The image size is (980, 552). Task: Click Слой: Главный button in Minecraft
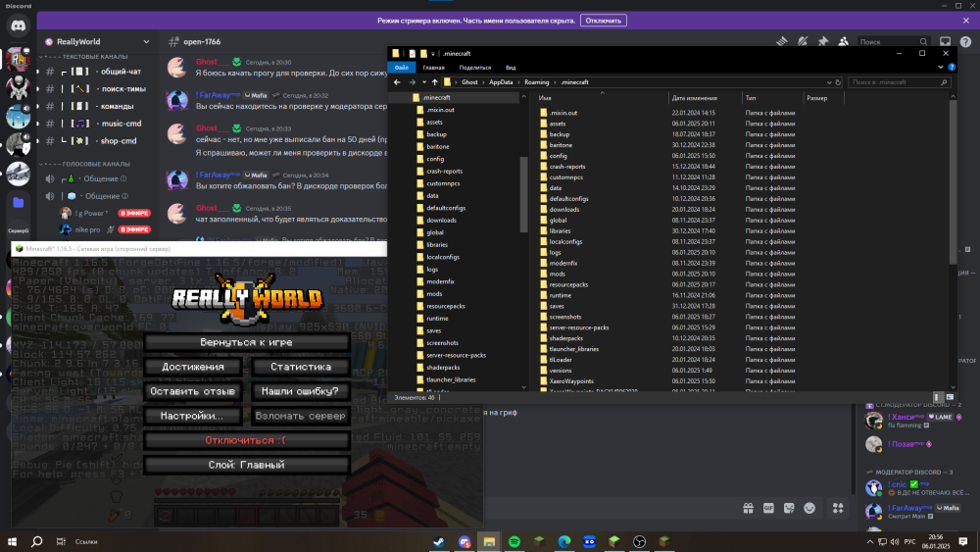[246, 465]
